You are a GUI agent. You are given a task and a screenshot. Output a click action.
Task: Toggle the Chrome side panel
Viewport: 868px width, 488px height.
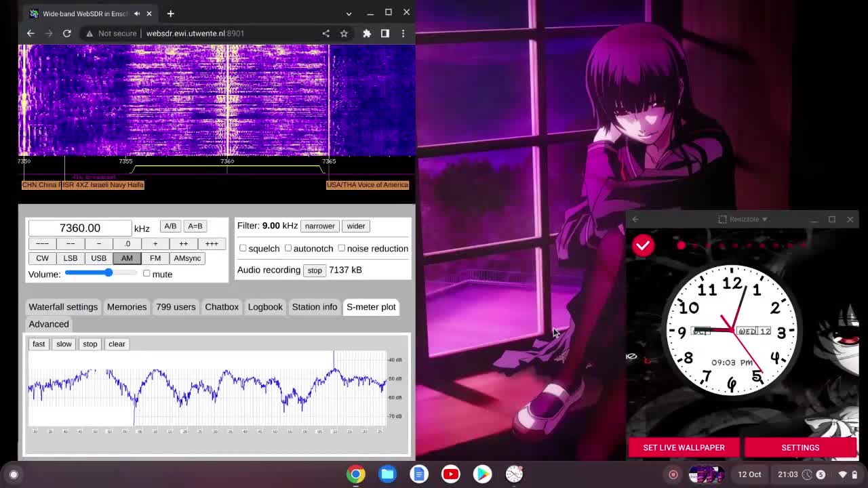pos(385,33)
